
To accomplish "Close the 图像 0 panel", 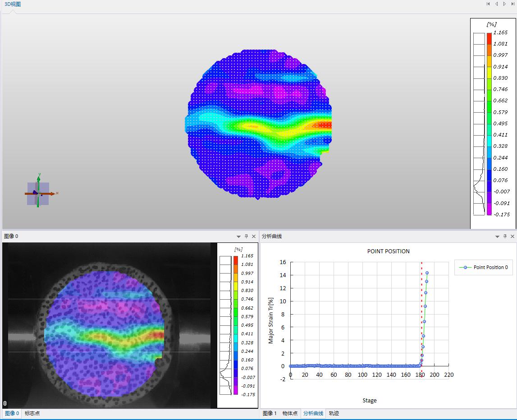I will 254,236.
